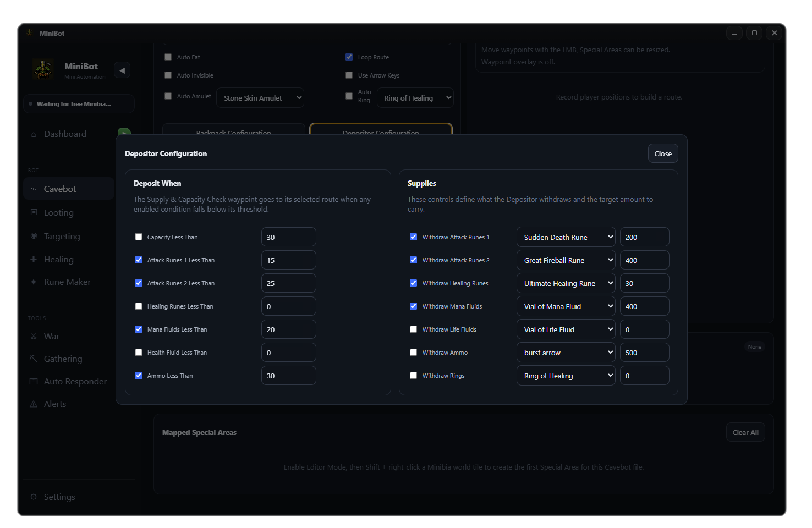812x528 pixels.
Task: Click the Auto Responder keyboard icon
Action: click(34, 381)
